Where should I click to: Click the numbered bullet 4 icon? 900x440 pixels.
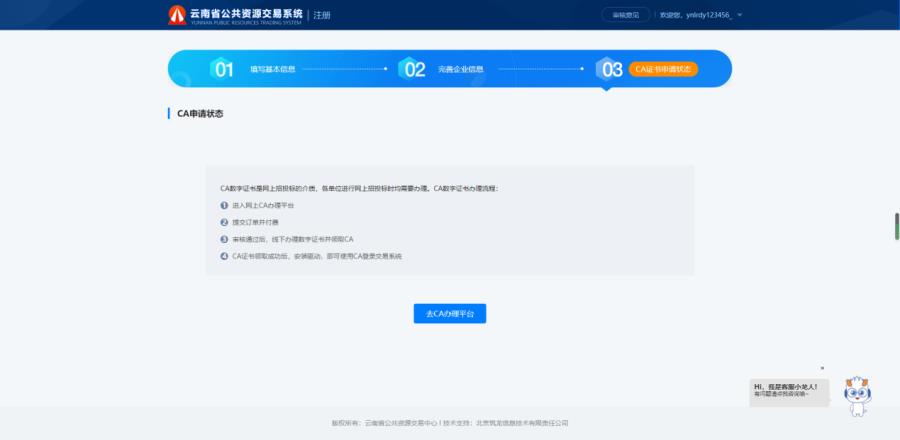[x=224, y=256]
